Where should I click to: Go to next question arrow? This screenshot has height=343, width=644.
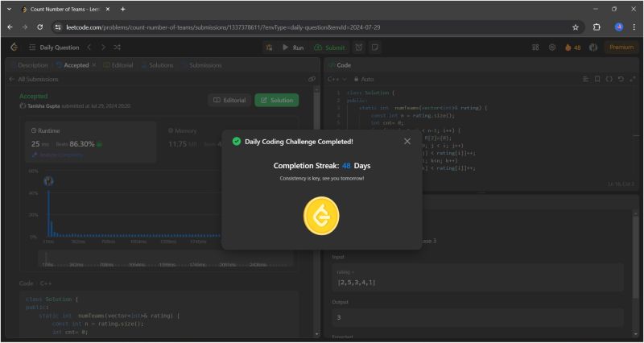pyautogui.click(x=103, y=48)
